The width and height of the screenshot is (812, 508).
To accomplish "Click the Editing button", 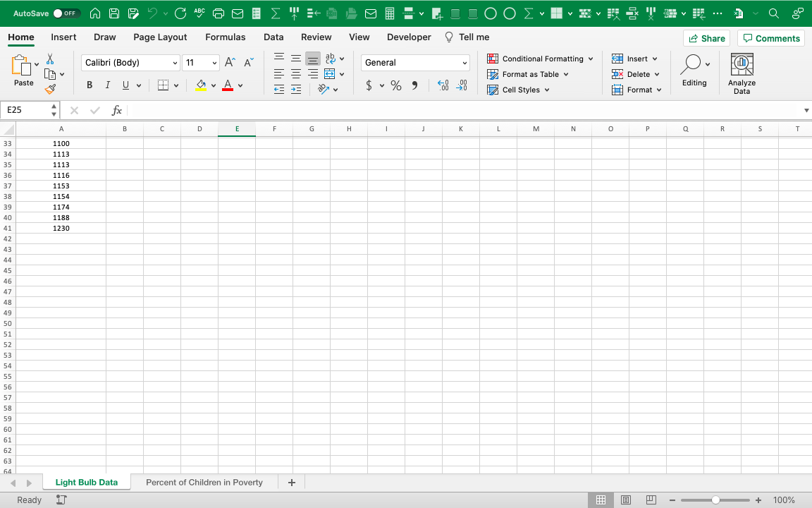I will pyautogui.click(x=694, y=71).
